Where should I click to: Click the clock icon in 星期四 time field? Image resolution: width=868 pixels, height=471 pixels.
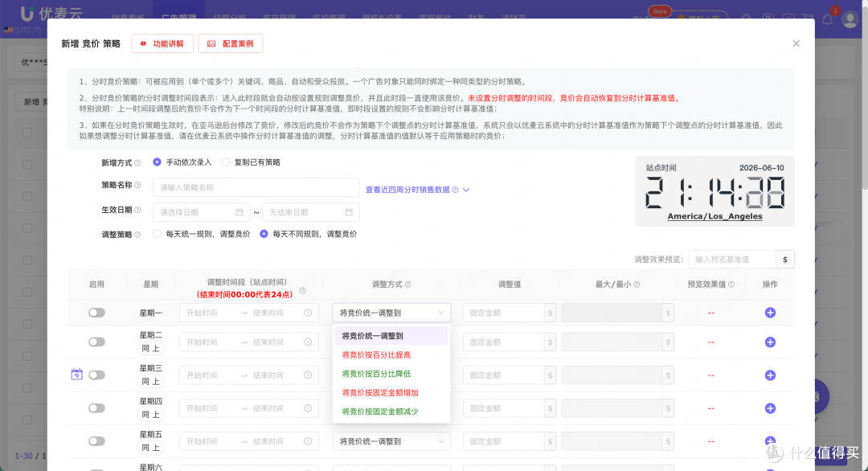click(308, 408)
